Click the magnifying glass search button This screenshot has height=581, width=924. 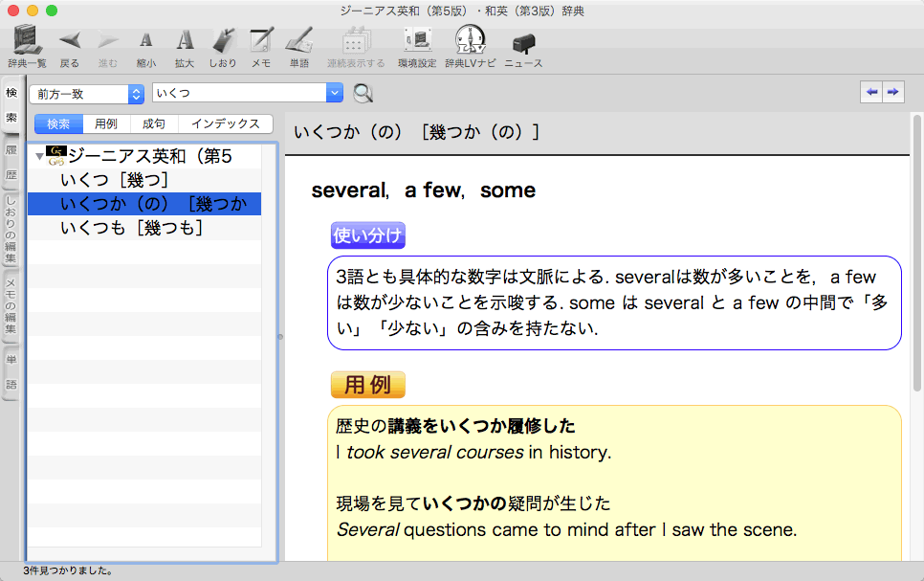tap(363, 94)
